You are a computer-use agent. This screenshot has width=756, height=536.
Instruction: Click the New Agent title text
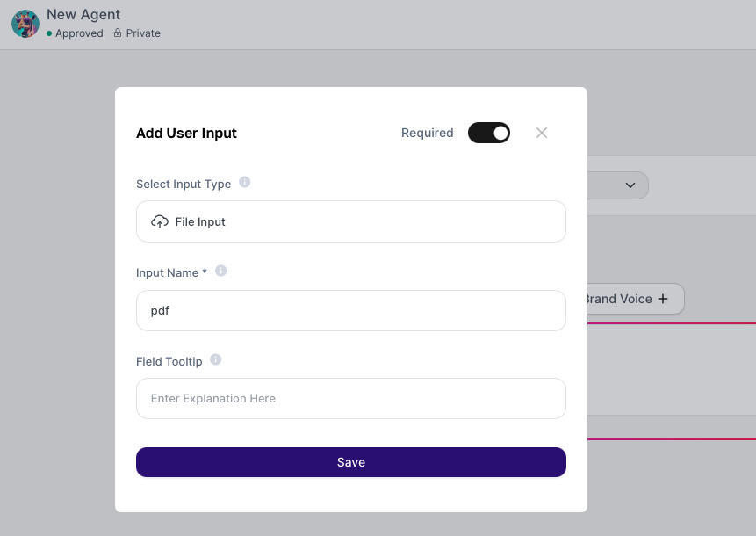tap(83, 14)
